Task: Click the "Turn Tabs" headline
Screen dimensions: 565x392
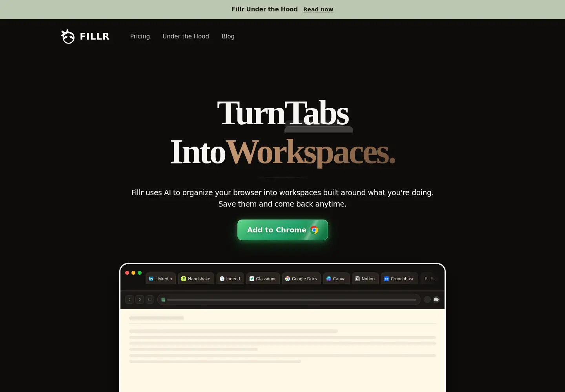Action: pyautogui.click(x=282, y=113)
